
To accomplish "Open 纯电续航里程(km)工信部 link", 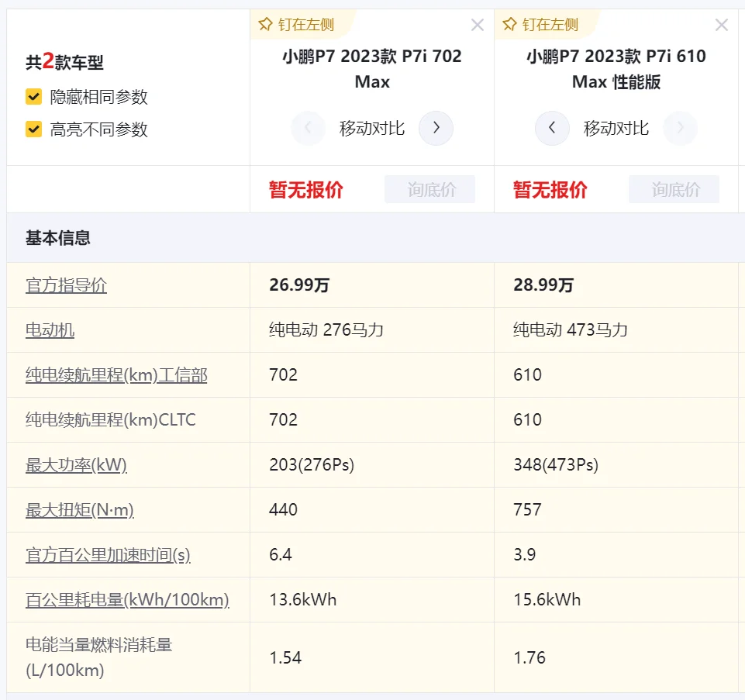I will coord(116,375).
